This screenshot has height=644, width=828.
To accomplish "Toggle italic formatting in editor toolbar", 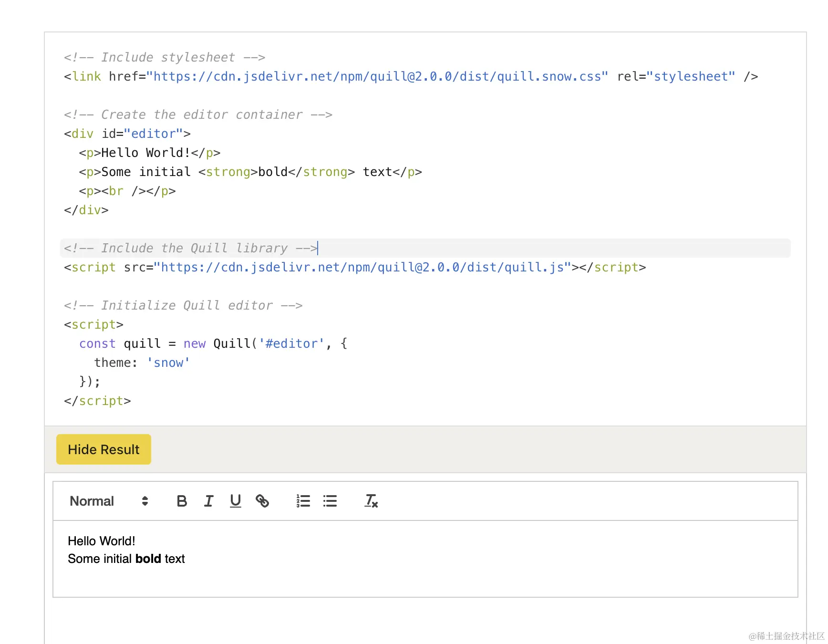I will (x=208, y=501).
